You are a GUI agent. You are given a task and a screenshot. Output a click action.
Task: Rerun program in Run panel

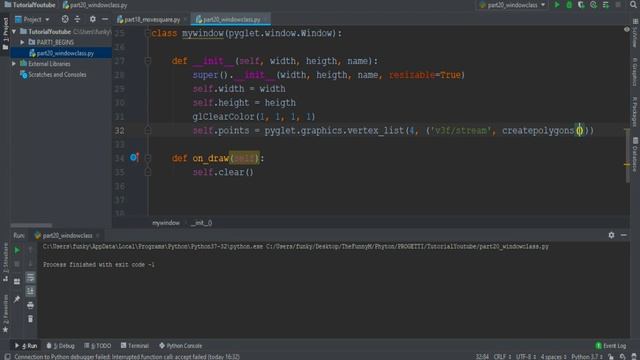point(17,250)
